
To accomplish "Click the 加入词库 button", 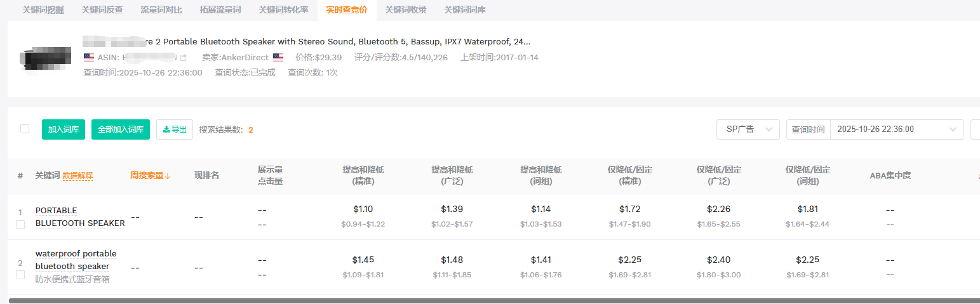I will coord(64,129).
